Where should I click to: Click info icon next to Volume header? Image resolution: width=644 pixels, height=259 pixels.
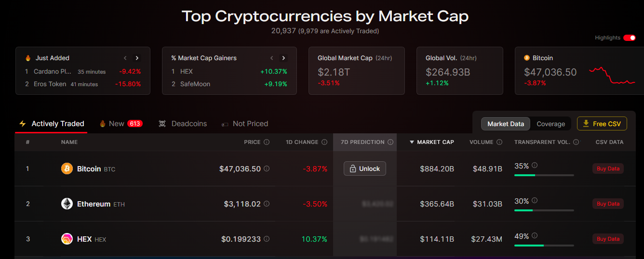tap(499, 142)
